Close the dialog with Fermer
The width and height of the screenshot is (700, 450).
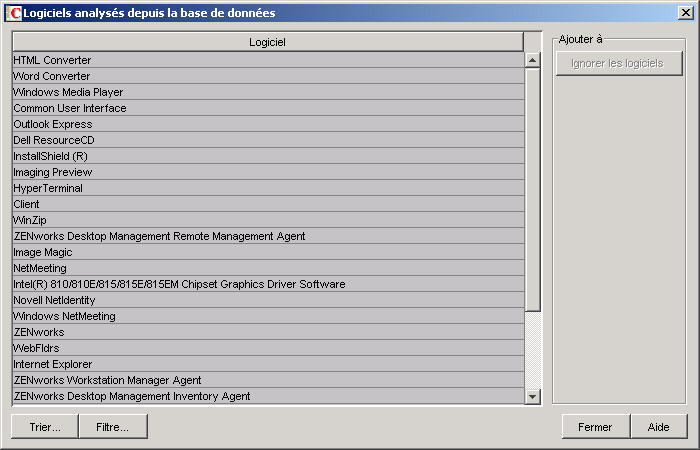595,427
